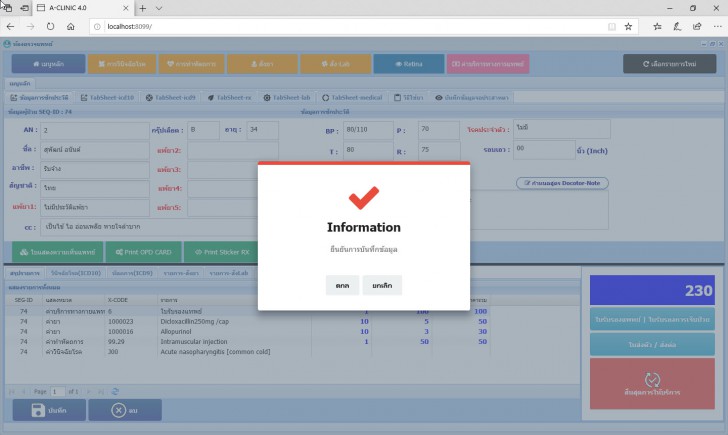The height and width of the screenshot is (435, 728).
Task: Click the delete button with circled X icon
Action: click(125, 410)
